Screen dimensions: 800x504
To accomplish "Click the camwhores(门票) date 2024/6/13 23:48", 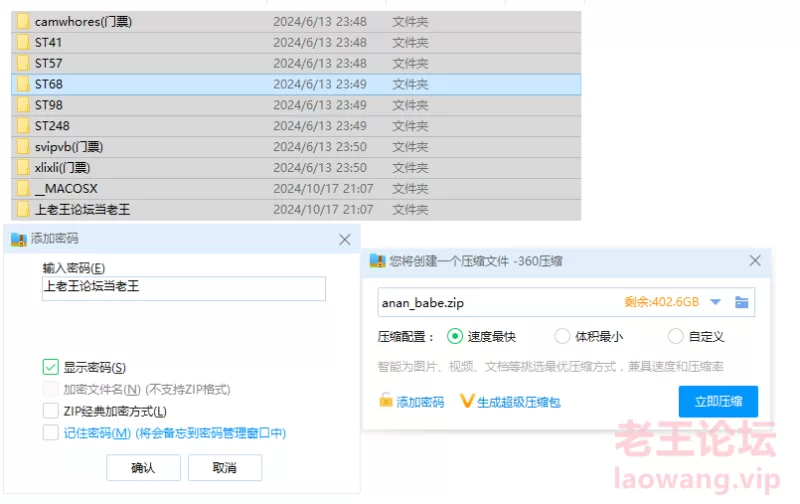I will [320, 21].
